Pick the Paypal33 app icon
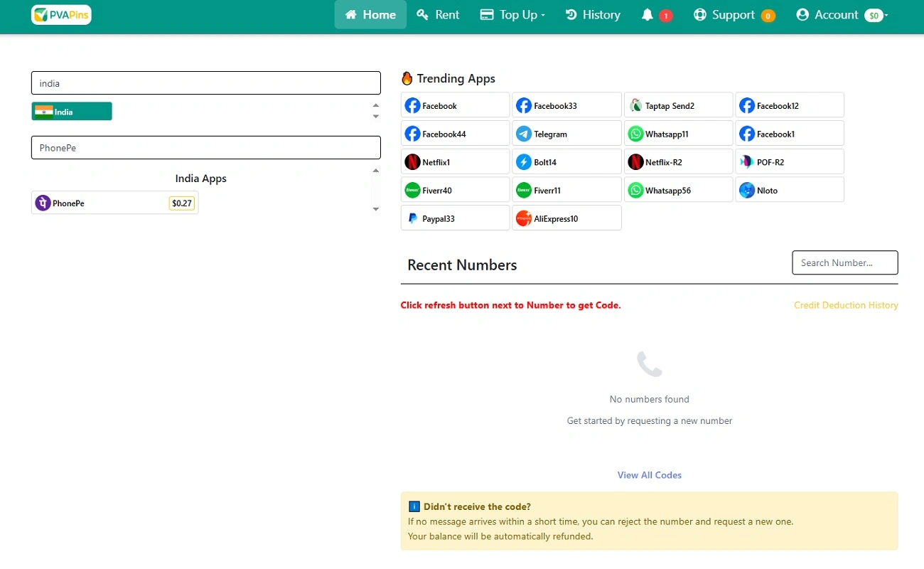The image size is (924, 569). coord(412,218)
